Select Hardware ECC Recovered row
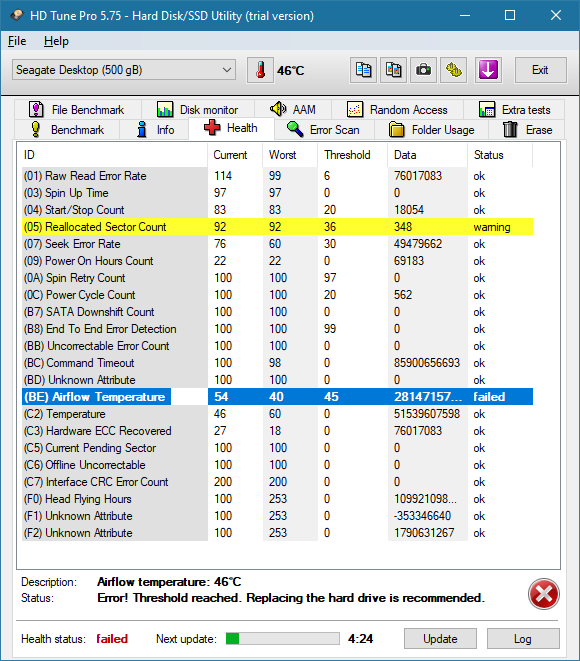 point(277,431)
